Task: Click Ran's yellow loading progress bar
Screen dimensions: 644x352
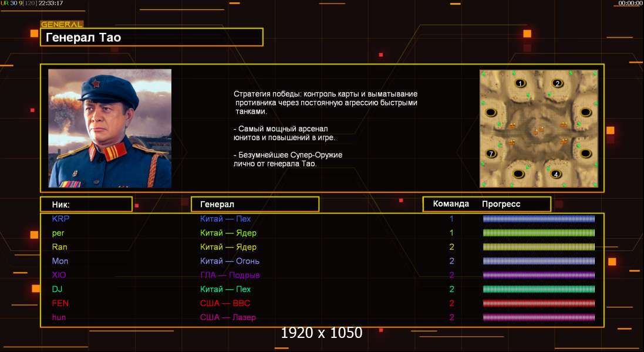Action: [539, 247]
